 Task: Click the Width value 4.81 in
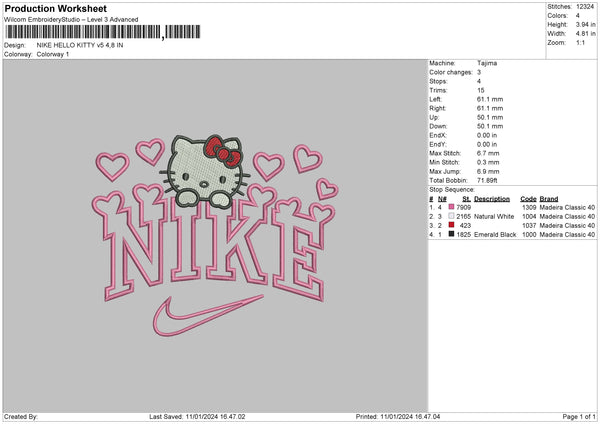coord(585,34)
